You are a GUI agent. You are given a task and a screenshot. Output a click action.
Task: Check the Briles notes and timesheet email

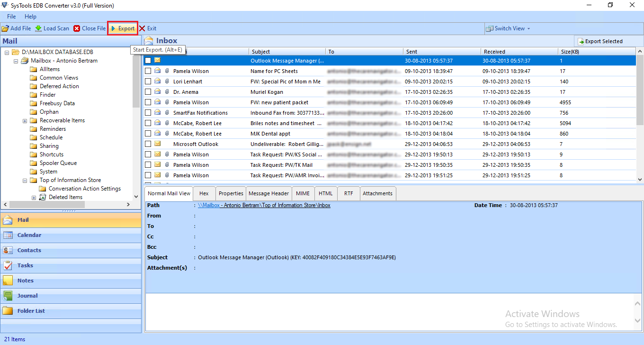(x=148, y=123)
